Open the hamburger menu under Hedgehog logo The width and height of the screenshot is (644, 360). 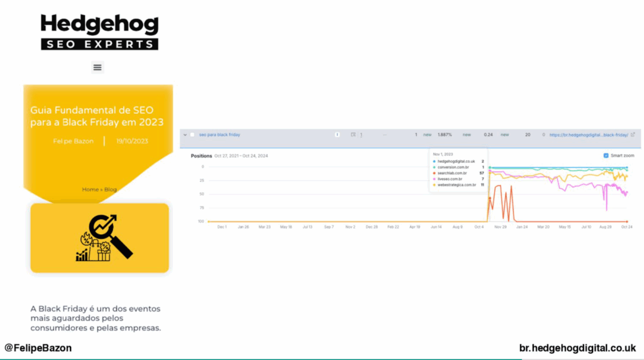pyautogui.click(x=97, y=67)
